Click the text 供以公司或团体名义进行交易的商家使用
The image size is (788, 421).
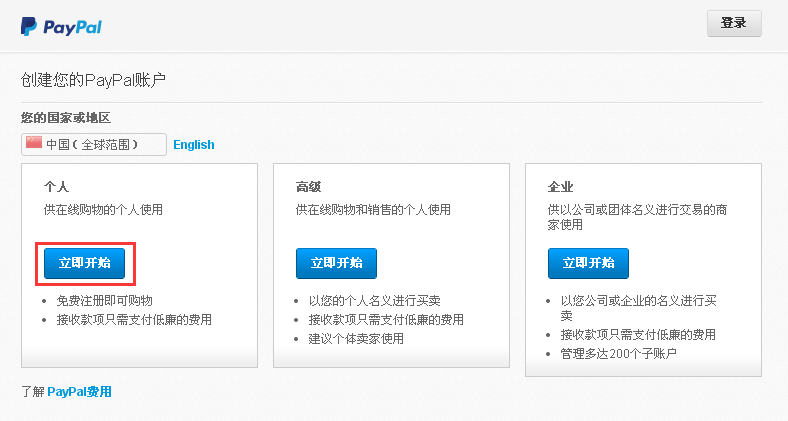click(x=637, y=217)
